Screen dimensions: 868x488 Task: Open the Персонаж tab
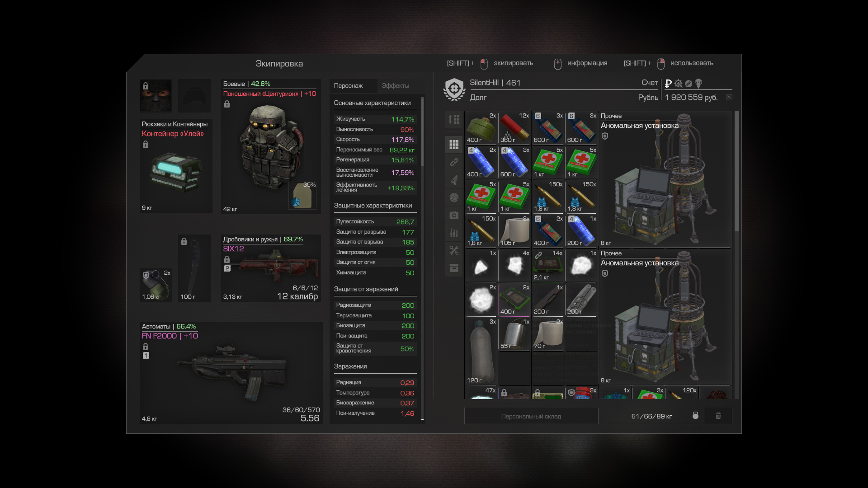pos(348,85)
